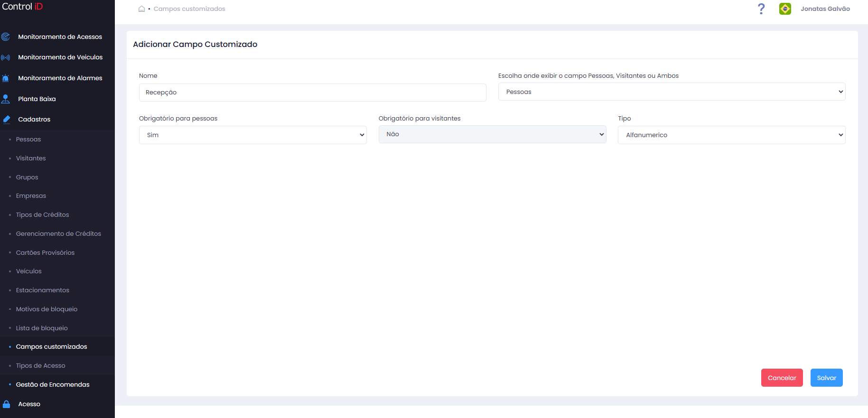Click the Cancelar button
Image resolution: width=868 pixels, height=418 pixels.
coord(782,378)
